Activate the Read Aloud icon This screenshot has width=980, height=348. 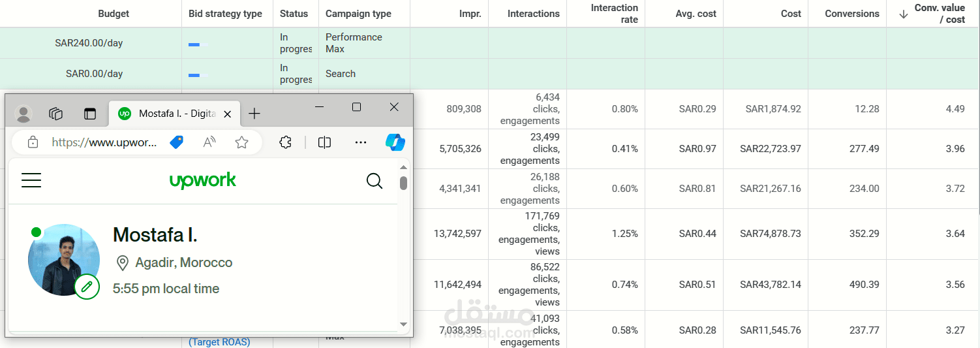click(209, 142)
